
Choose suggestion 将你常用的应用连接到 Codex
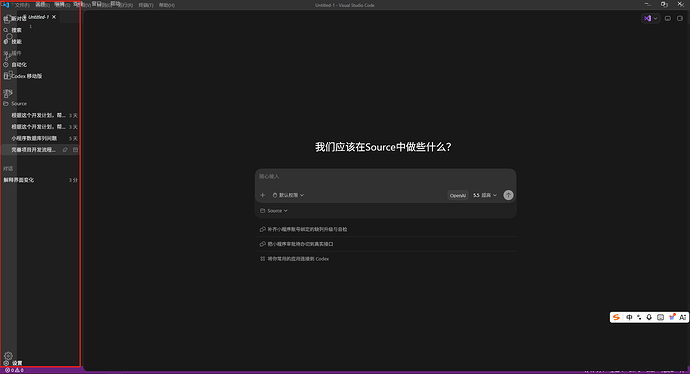click(385, 259)
